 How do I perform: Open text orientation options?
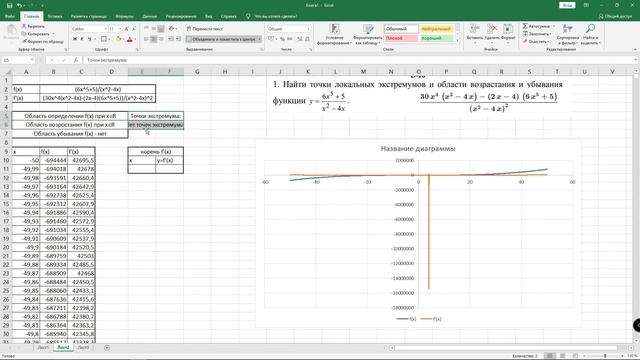(172, 29)
